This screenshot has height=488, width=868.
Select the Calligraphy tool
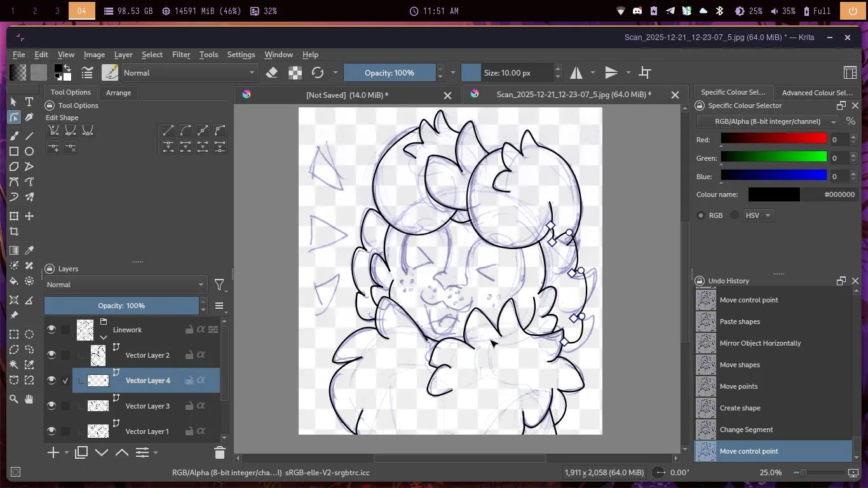tap(29, 118)
